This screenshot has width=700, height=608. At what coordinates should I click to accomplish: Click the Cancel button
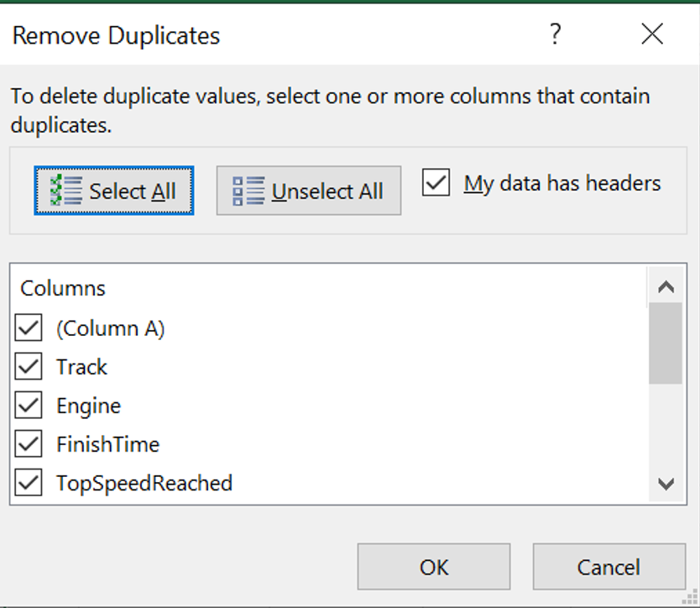click(x=609, y=567)
